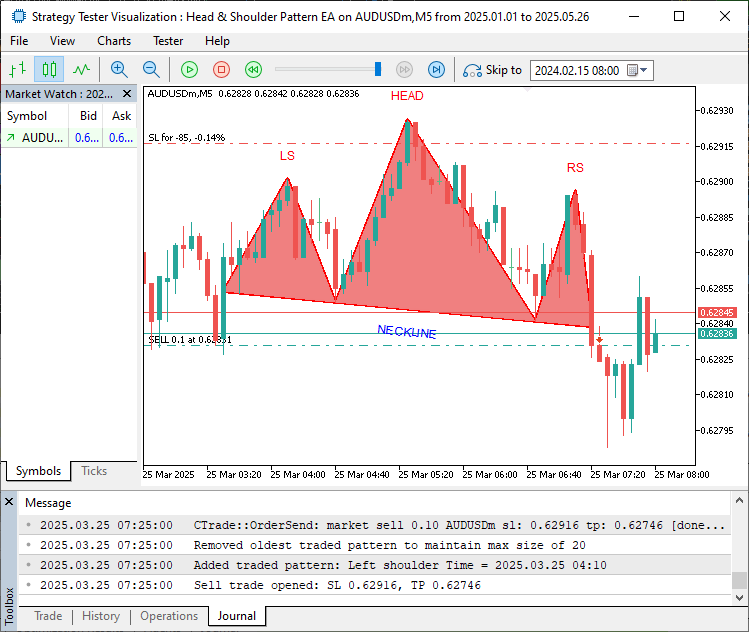Viewport: 749px width, 632px height.
Task: Switch to bar chart display
Action: 17,69
